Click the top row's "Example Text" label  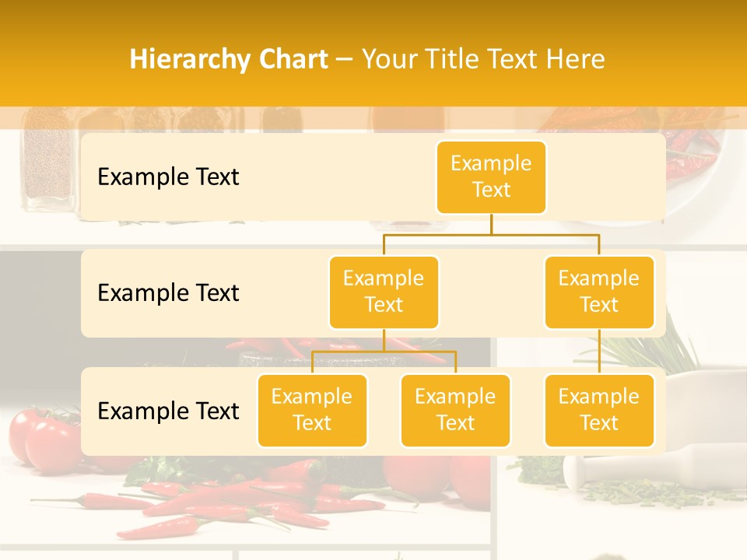(168, 177)
